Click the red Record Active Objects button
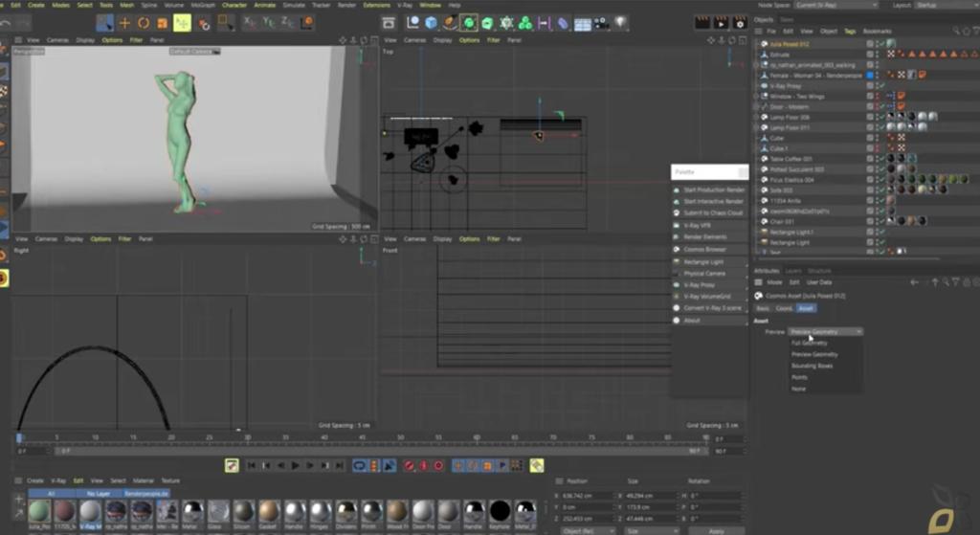 pos(410,466)
